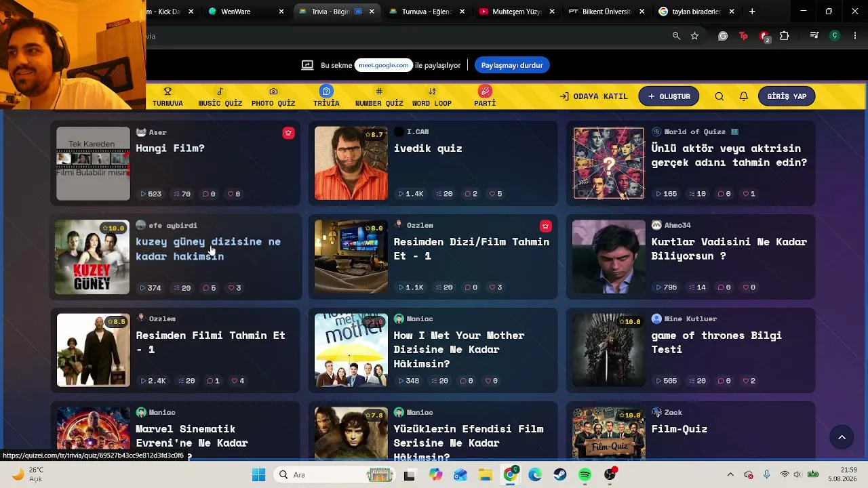Show hidden system tray icons

click(x=730, y=475)
